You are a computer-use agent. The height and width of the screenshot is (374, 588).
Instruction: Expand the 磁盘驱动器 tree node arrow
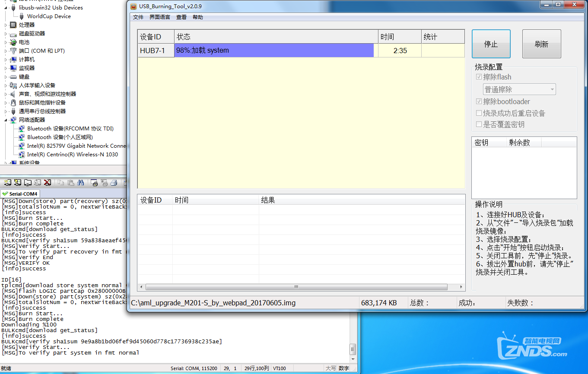[x=6, y=34]
